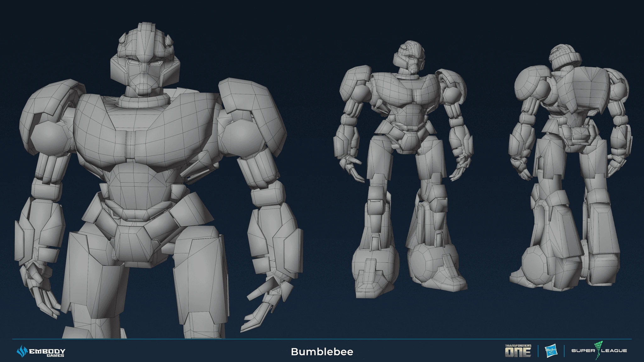Click the Transformers One logo
This screenshot has height=362, width=644.
[x=518, y=351]
